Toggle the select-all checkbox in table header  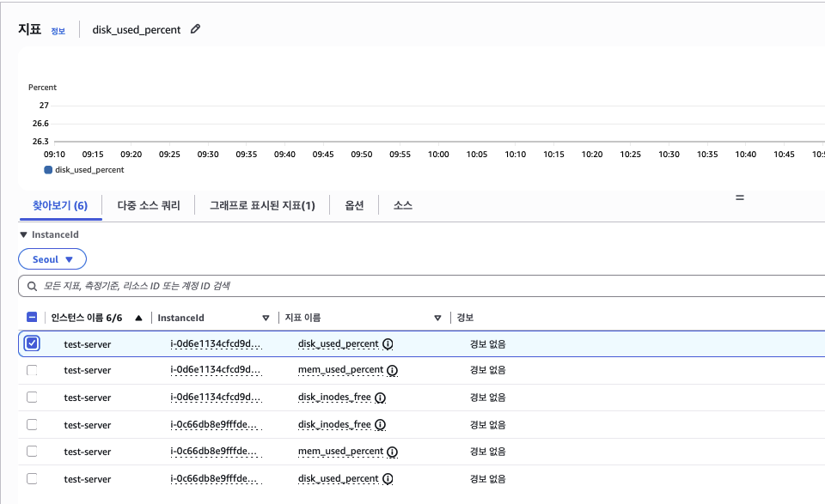click(x=32, y=318)
